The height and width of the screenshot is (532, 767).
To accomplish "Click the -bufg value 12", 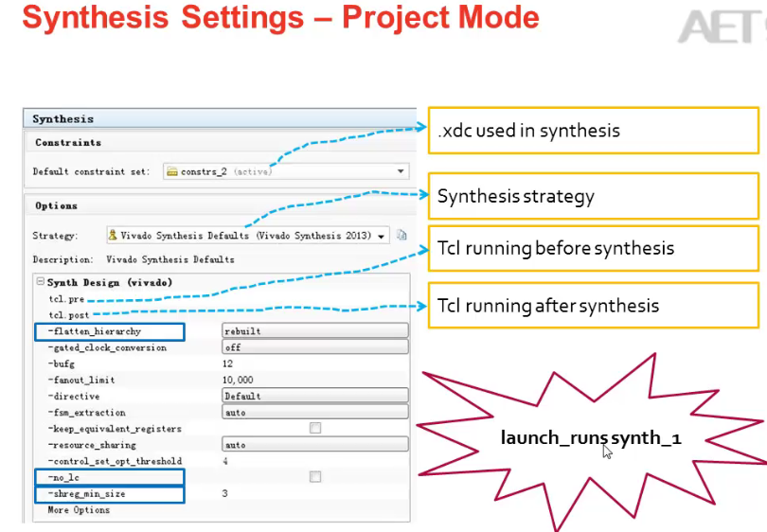I will 227,364.
